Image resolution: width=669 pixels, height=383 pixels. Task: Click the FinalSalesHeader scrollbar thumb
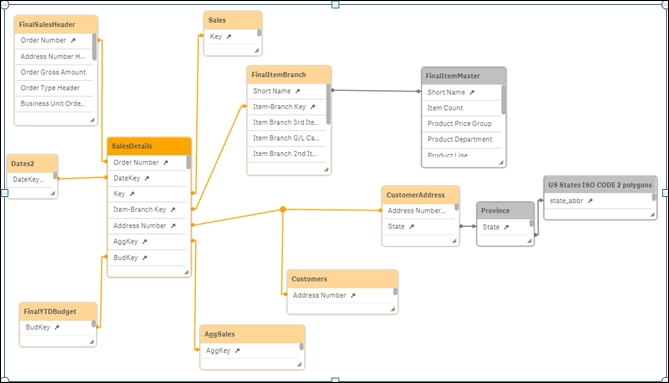(x=94, y=47)
